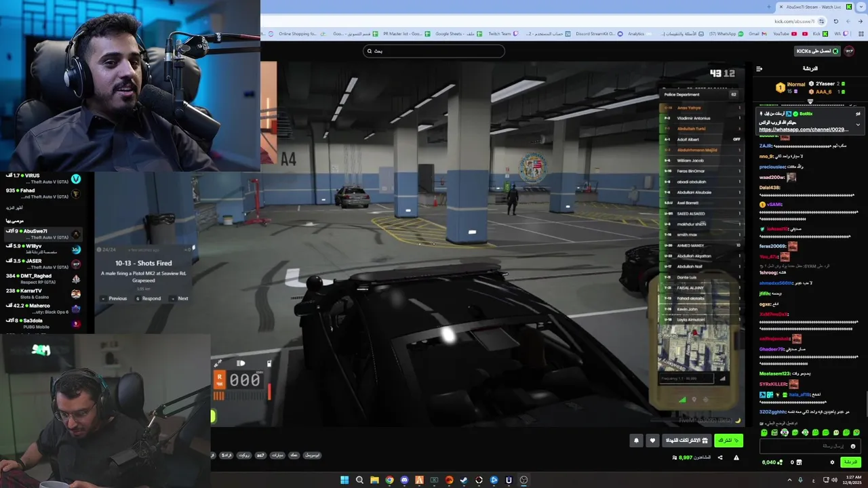Viewport: 868px width, 488px height.
Task: Click the microphone icon in system tray
Action: click(x=801, y=480)
